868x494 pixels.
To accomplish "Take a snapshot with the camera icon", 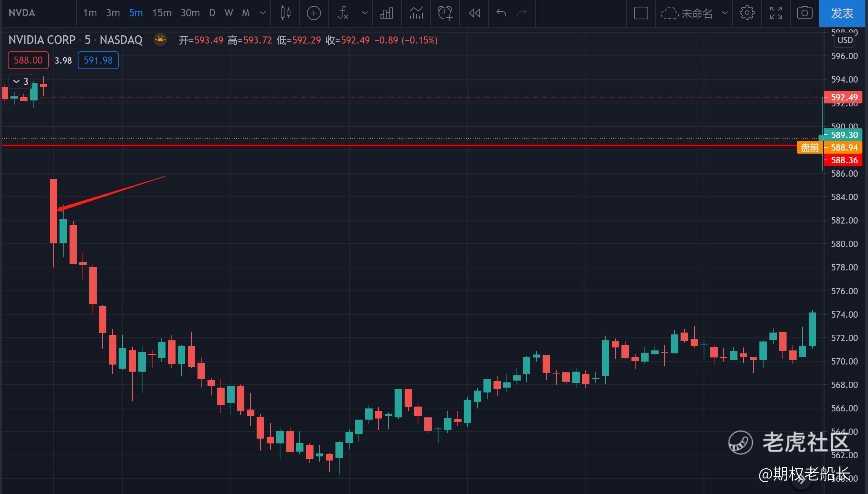I will coord(804,13).
